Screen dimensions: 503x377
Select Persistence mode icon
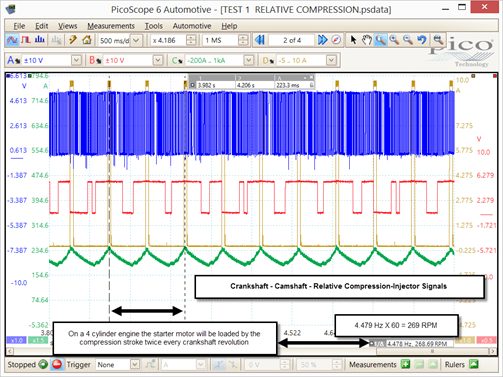[26, 40]
